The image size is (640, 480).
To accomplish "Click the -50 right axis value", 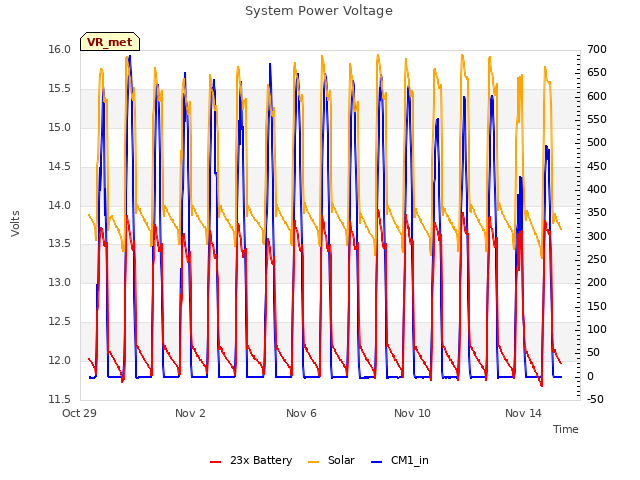I will point(595,399).
